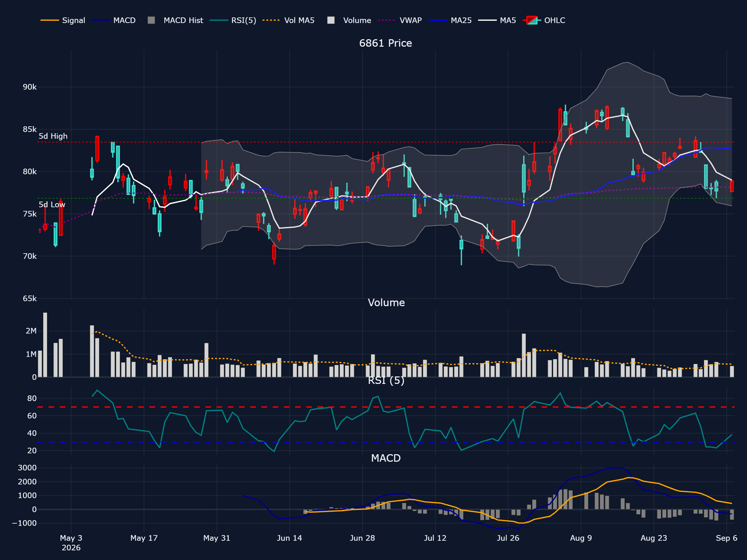The width and height of the screenshot is (747, 560).
Task: Click the 'MACD' subplot title
Action: (386, 458)
